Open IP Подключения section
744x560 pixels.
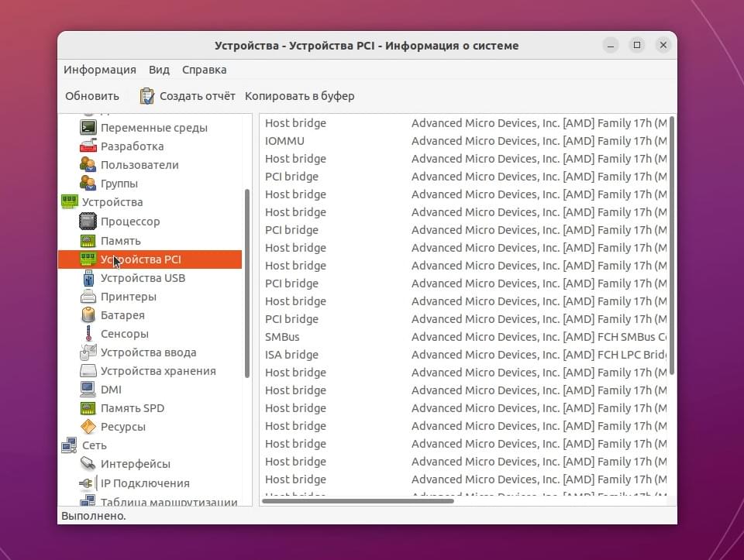tap(145, 483)
